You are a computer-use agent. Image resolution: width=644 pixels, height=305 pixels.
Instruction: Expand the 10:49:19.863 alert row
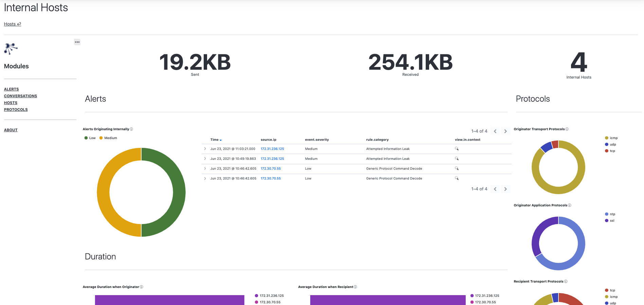(x=205, y=159)
